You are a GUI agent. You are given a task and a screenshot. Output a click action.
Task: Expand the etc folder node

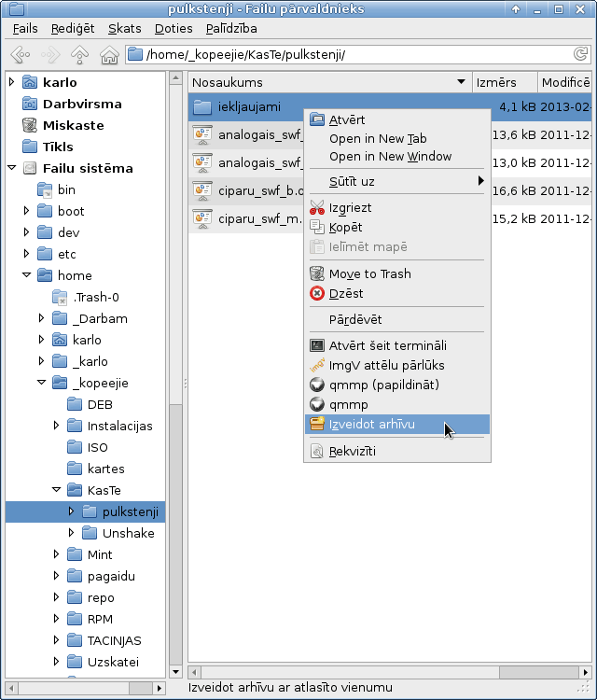[x=26, y=254]
